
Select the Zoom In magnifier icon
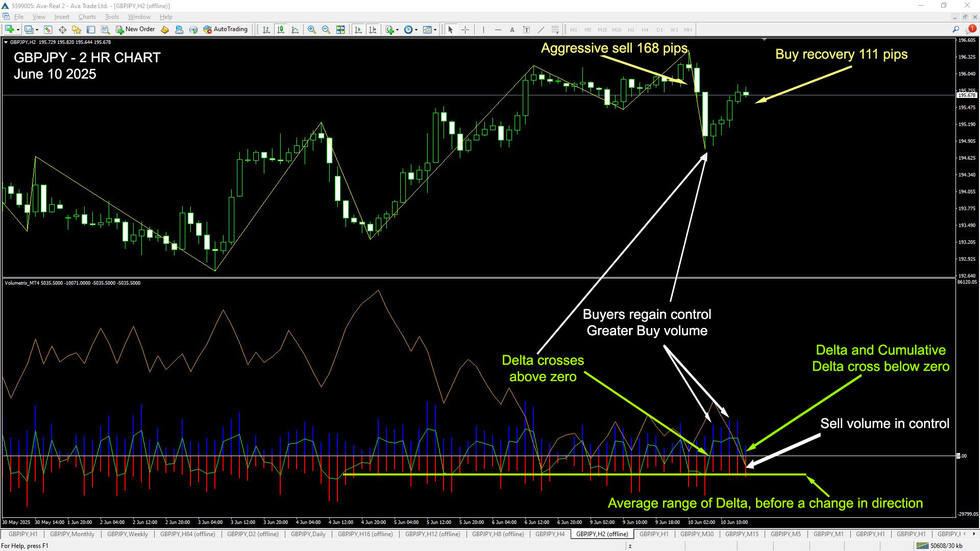[x=311, y=30]
